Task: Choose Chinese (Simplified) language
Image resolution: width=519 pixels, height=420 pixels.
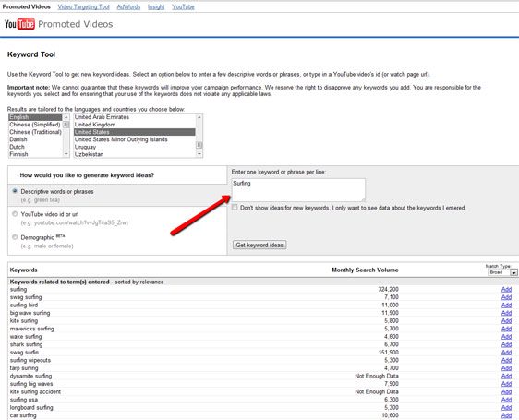Action: [35, 125]
